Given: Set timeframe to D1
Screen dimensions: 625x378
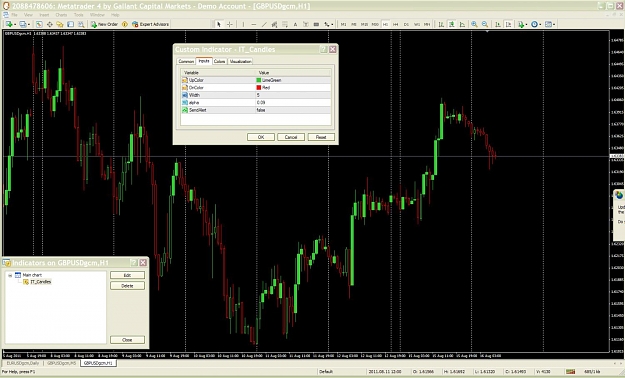Looking at the screenshot, I should (x=406, y=24).
